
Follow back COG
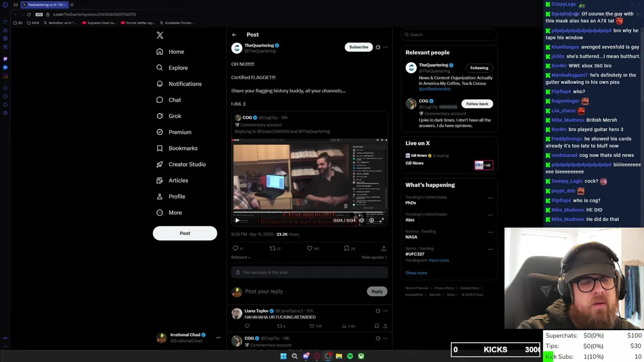click(477, 104)
